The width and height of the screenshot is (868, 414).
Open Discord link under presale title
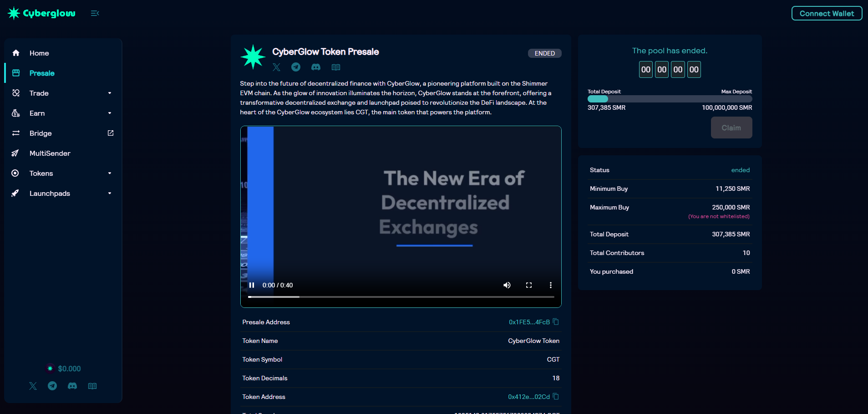tap(316, 67)
